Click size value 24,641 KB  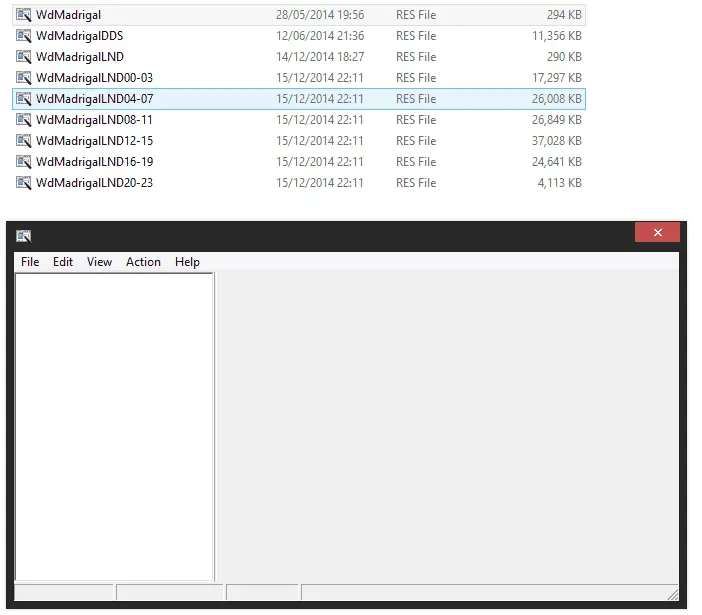pyautogui.click(x=557, y=162)
